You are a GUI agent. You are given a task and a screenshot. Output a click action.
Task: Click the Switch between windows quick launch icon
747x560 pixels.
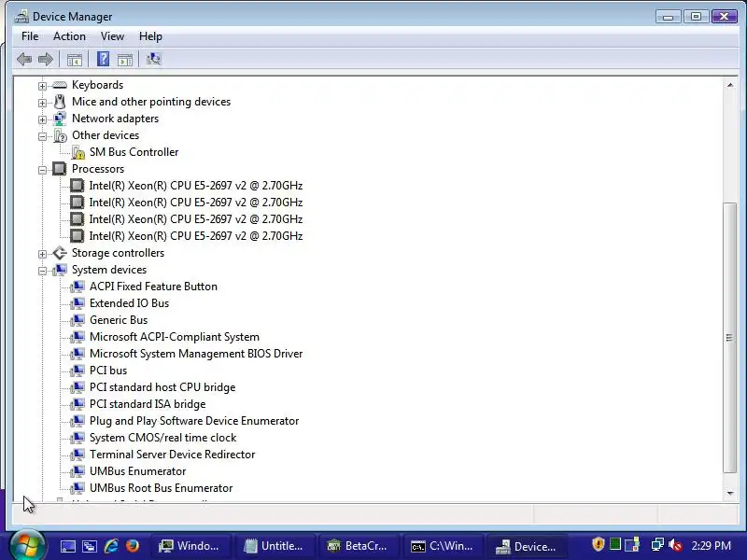[89, 546]
